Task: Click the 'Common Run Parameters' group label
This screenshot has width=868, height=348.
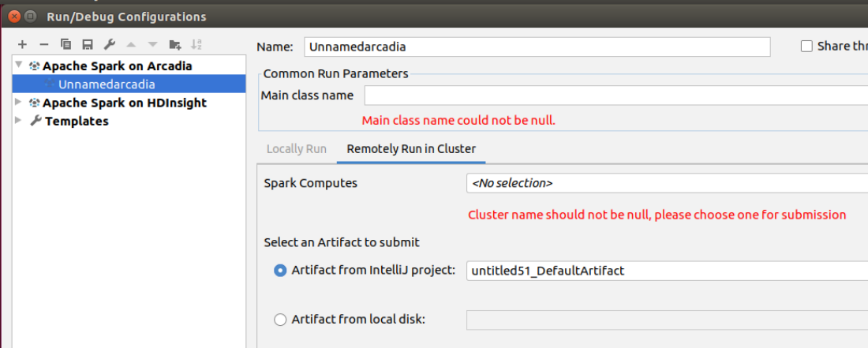Action: click(x=336, y=73)
